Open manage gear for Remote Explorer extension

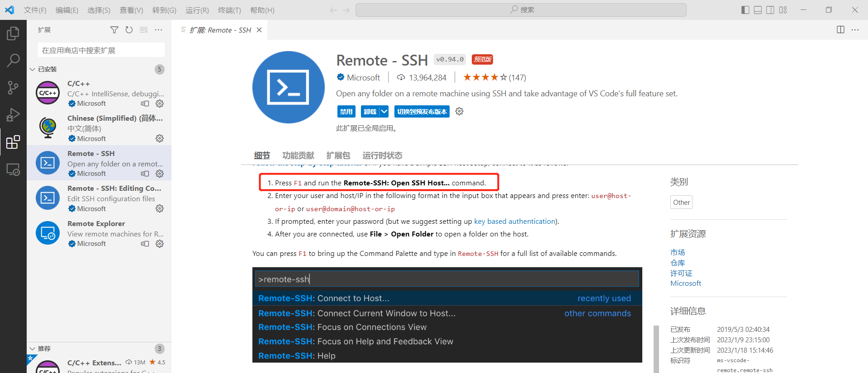(160, 244)
